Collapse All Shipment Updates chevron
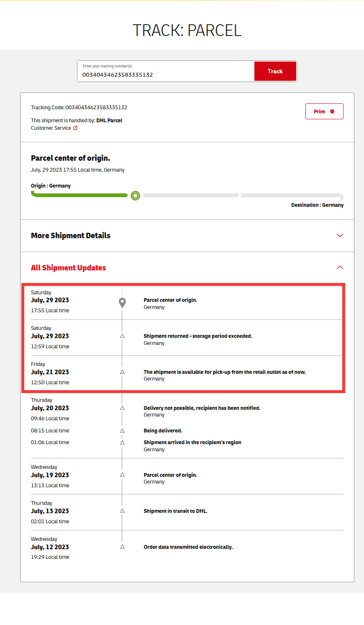364x625 pixels. 340,267
